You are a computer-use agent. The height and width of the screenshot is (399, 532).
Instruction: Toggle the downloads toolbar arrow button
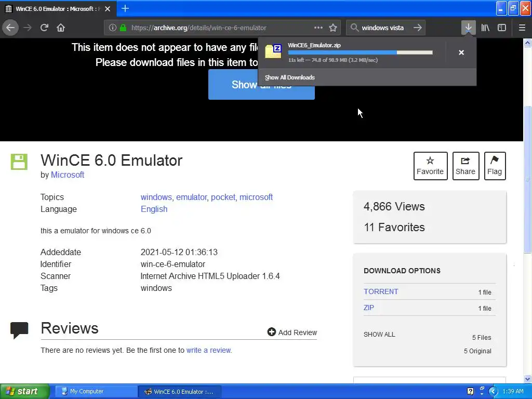click(x=468, y=28)
